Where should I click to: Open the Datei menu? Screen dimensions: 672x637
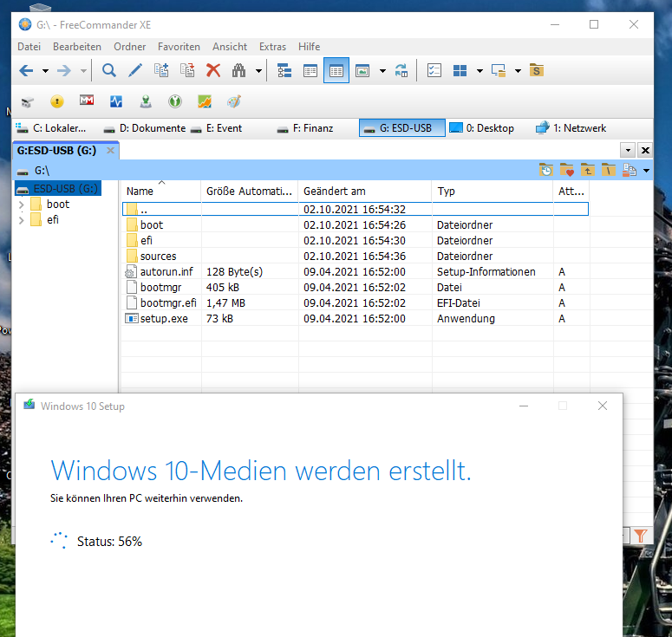pyautogui.click(x=29, y=47)
